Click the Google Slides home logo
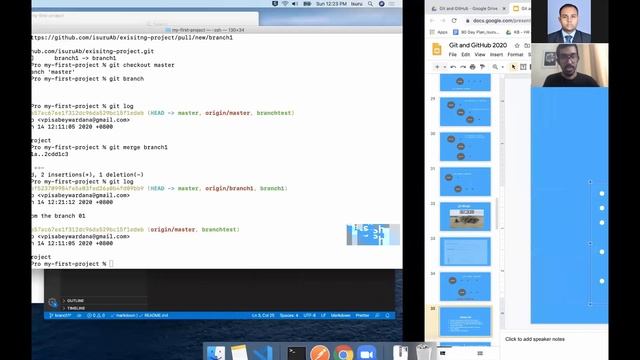 click(x=437, y=49)
